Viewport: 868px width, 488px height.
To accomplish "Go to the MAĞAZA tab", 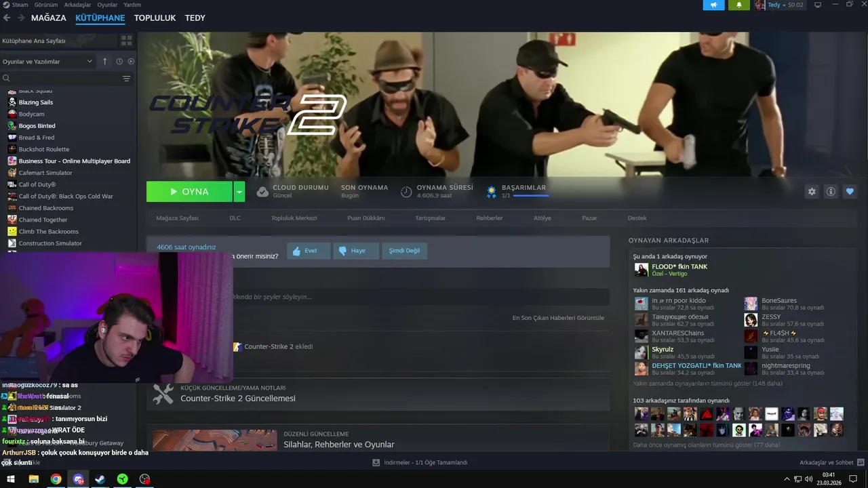I will tap(49, 18).
